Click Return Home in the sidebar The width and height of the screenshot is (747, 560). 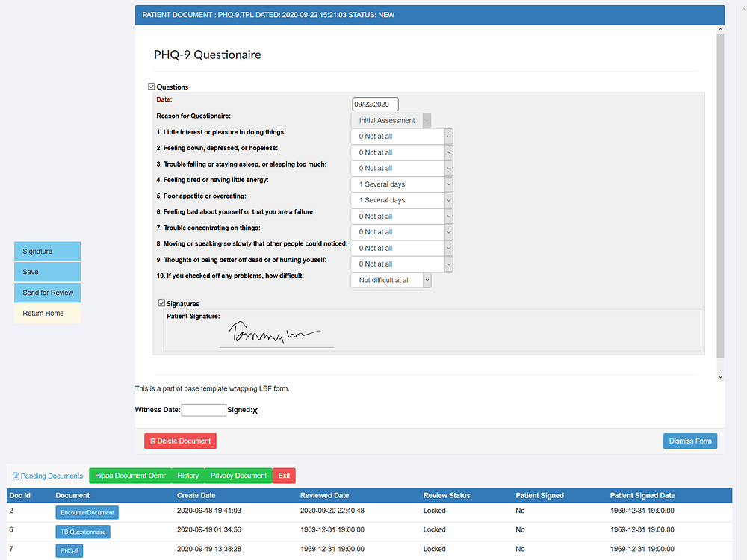click(x=47, y=313)
